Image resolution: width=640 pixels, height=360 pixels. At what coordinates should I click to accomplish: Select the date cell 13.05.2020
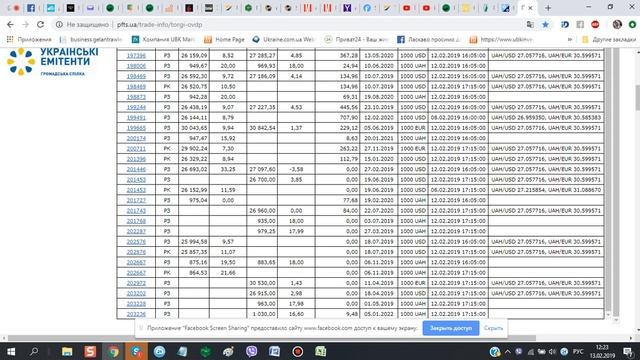[x=378, y=56]
